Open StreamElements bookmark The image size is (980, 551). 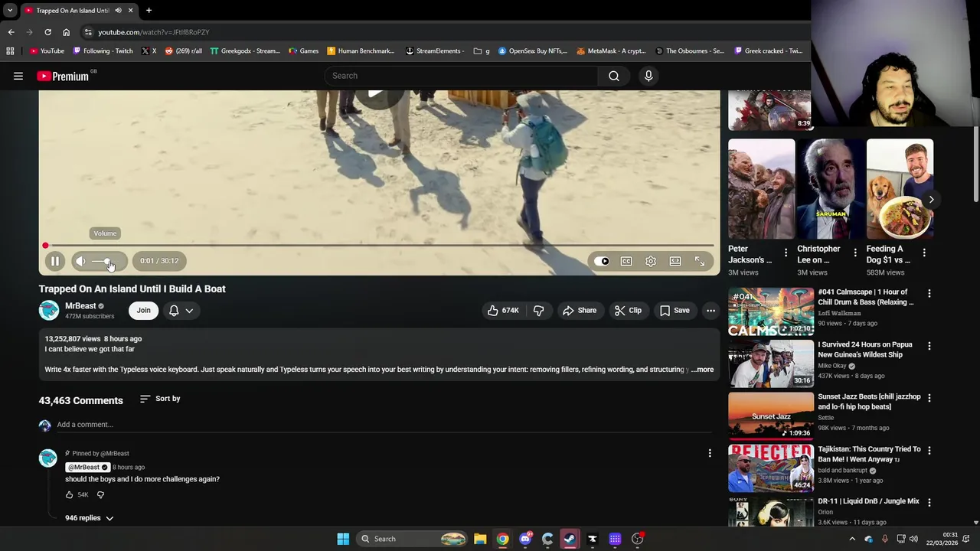tap(435, 51)
